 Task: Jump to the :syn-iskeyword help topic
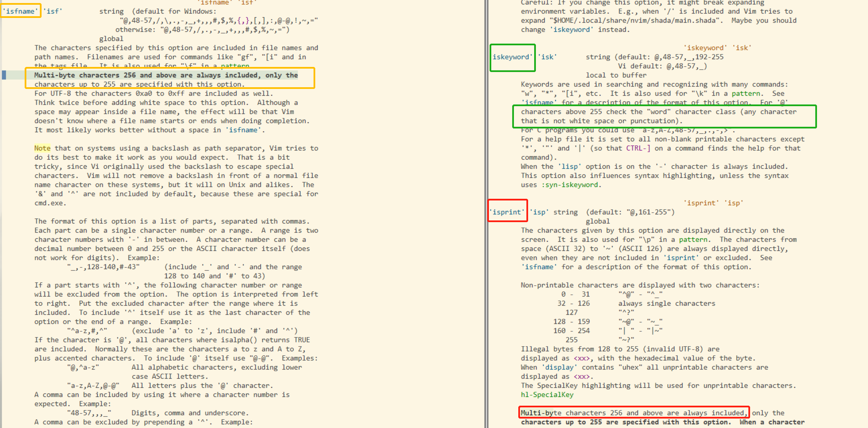[570, 185]
